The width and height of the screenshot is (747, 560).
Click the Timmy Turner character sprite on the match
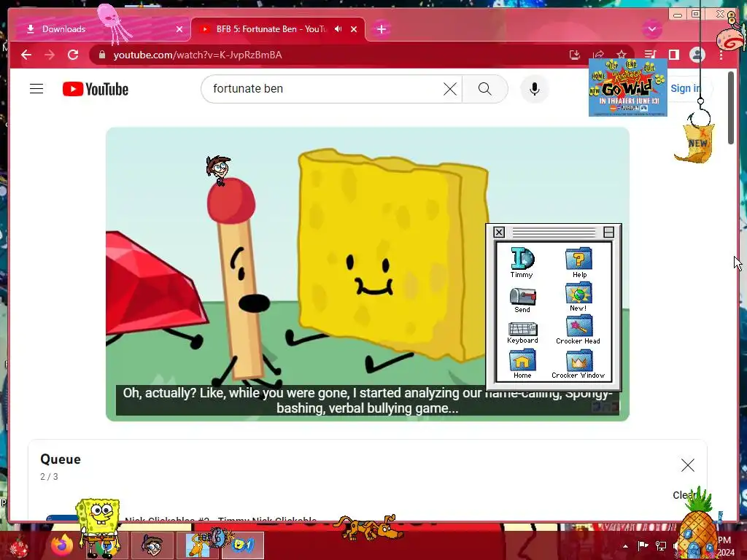pos(219,170)
